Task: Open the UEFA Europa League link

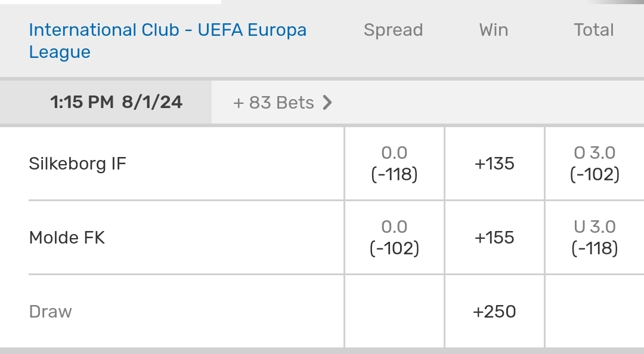Action: [167, 41]
